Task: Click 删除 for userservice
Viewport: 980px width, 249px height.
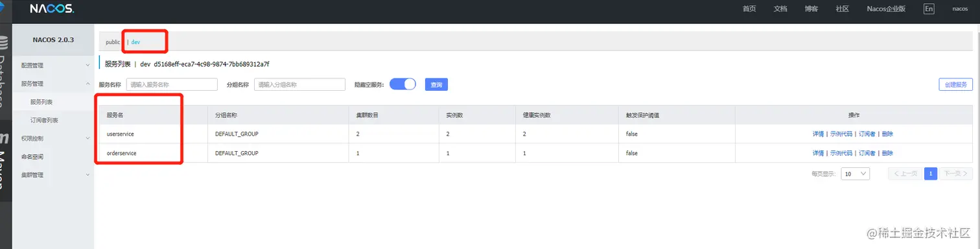Action: click(887, 134)
